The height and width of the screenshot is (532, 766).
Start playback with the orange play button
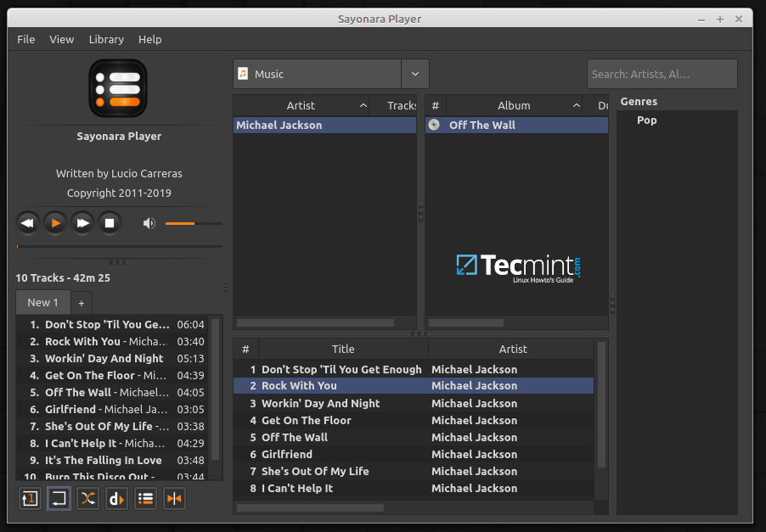click(x=55, y=223)
